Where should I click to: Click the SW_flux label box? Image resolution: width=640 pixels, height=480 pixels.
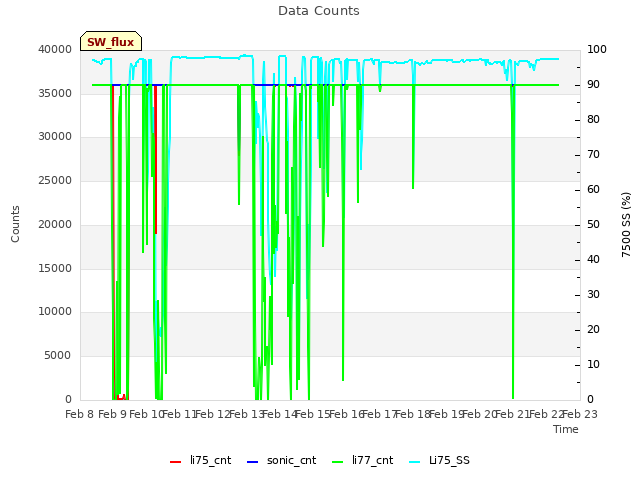(x=111, y=41)
